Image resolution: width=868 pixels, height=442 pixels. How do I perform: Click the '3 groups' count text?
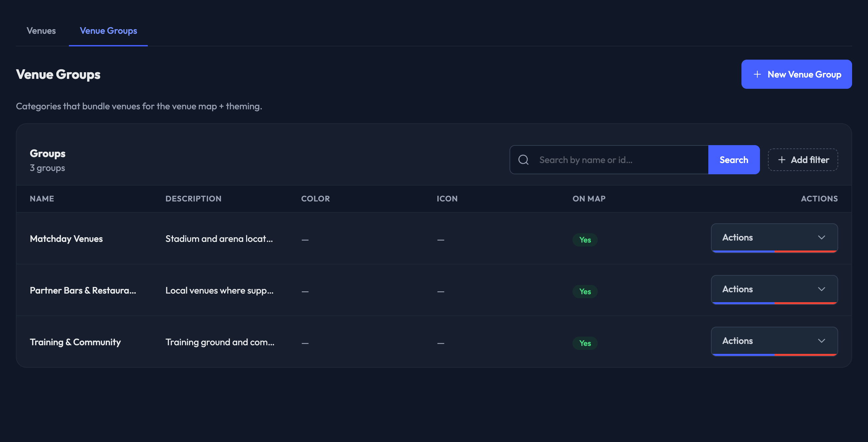(x=47, y=168)
